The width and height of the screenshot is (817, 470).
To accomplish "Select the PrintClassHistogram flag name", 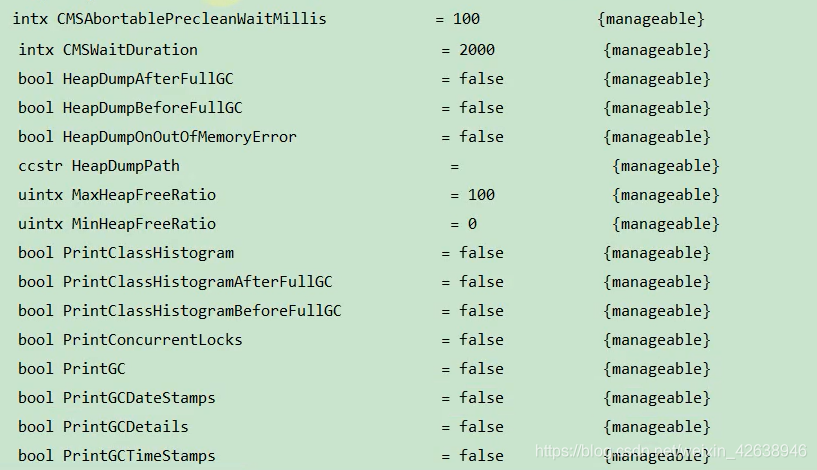I will 148,253.
